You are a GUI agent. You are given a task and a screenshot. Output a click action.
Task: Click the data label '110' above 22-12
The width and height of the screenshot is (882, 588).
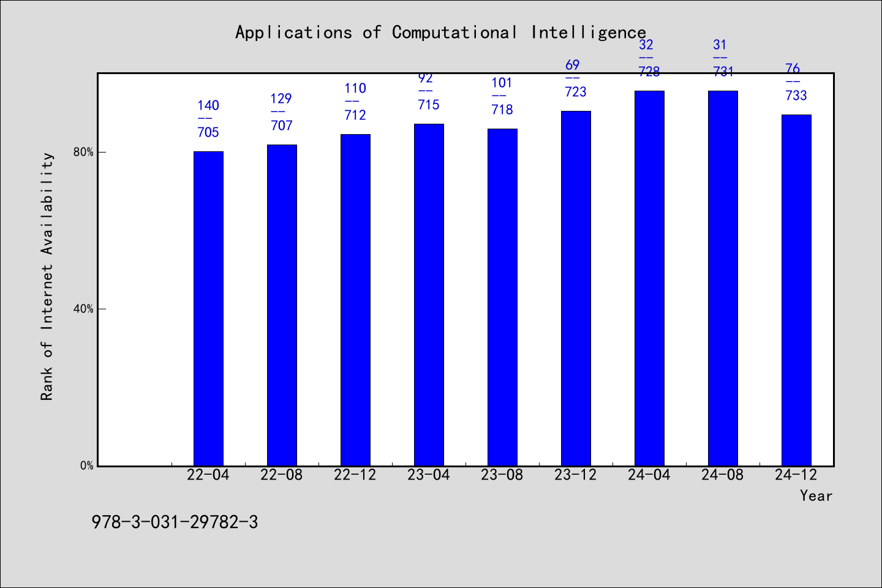pos(355,88)
